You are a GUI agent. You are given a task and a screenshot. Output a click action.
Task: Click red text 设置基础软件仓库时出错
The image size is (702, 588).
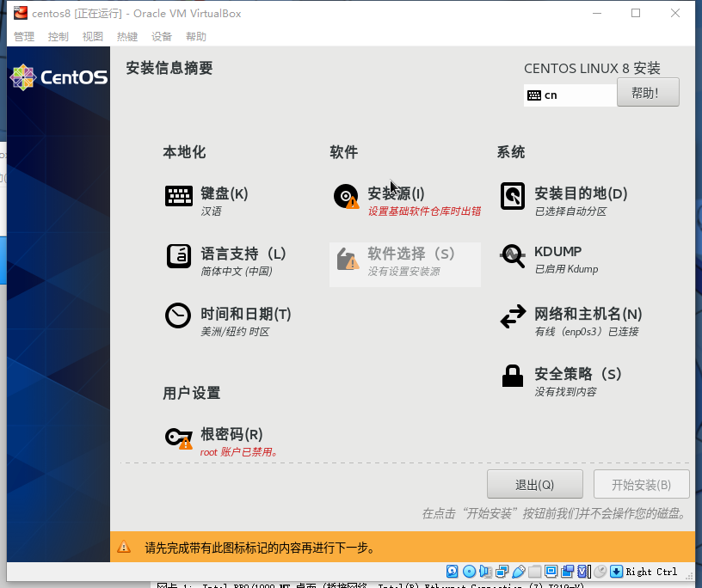tap(424, 211)
